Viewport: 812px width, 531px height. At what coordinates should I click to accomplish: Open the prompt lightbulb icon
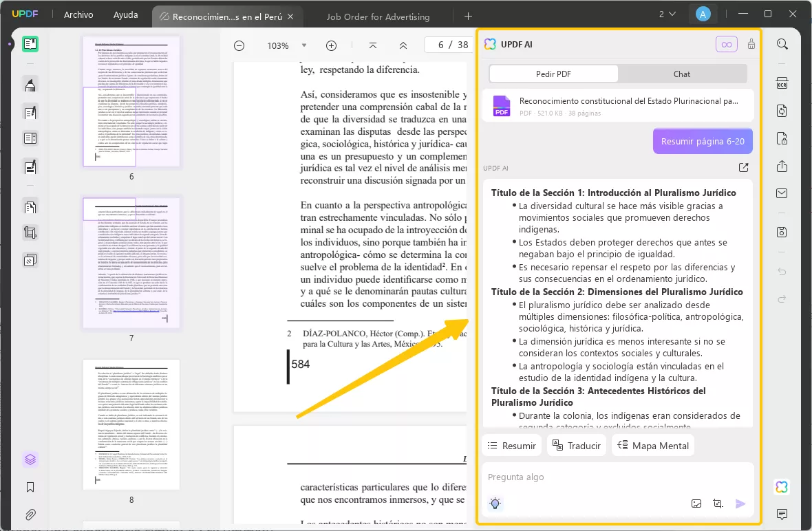495,503
